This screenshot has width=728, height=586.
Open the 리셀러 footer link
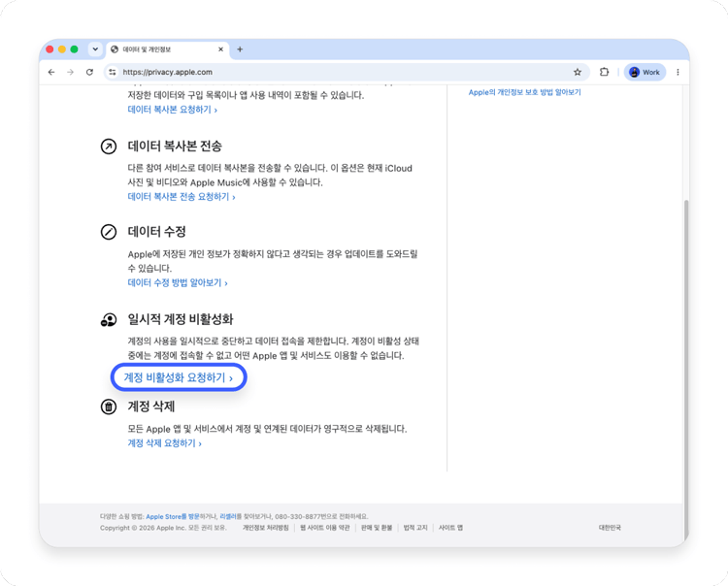pos(228,516)
